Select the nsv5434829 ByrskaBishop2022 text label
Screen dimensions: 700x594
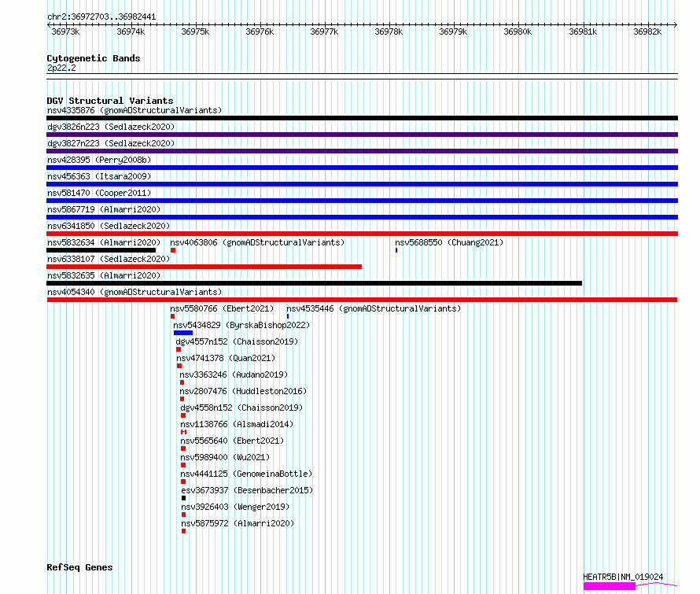coord(241,325)
